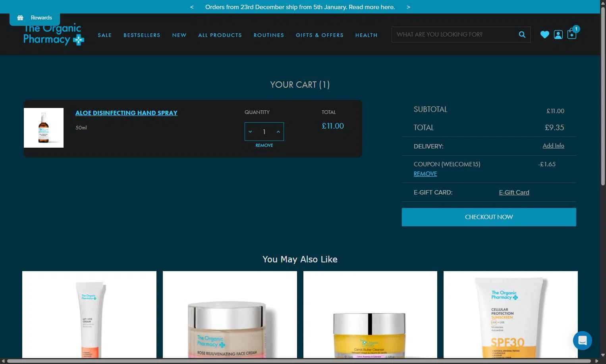This screenshot has height=364, width=606.
Task: Open the cart bag icon
Action: point(572,34)
